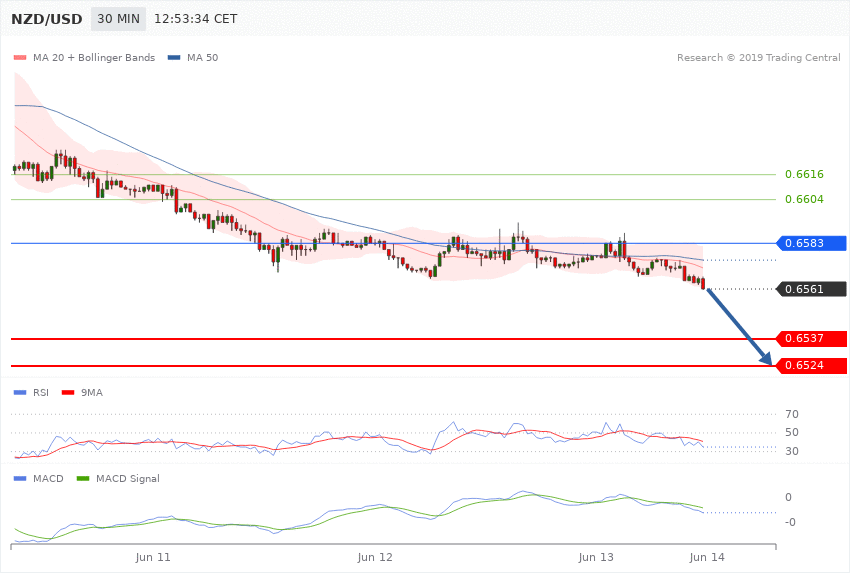The image size is (850, 576).
Task: Select the 30 MIN timeframe label
Action: [118, 19]
